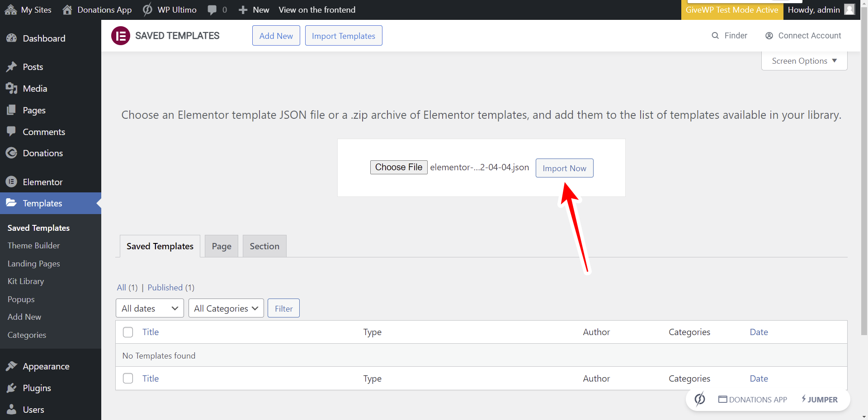This screenshot has height=420, width=868.
Task: Tick the select-all checkbox in table footer
Action: click(128, 378)
